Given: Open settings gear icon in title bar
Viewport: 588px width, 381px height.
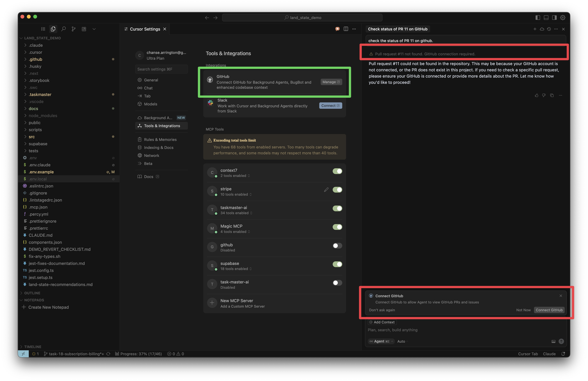Looking at the screenshot, I should click(563, 18).
